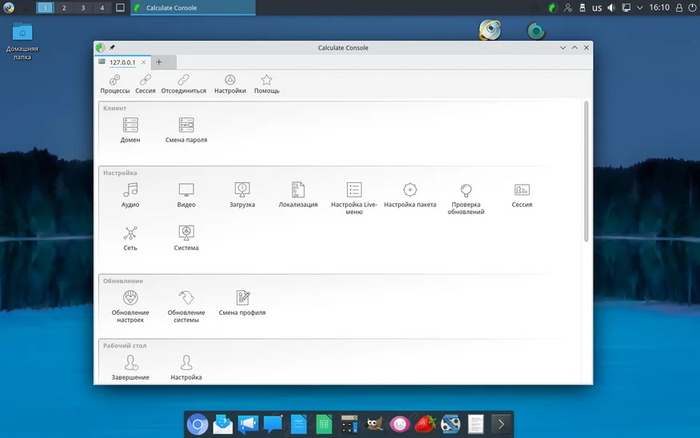Open Смена пароля password change
This screenshot has width=700, height=438.
pos(186,126)
